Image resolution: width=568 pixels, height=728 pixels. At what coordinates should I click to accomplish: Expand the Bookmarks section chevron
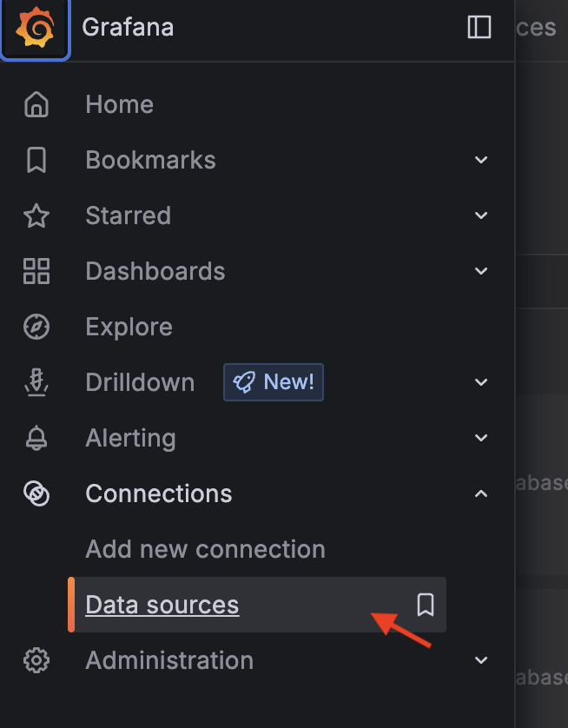[x=481, y=161]
